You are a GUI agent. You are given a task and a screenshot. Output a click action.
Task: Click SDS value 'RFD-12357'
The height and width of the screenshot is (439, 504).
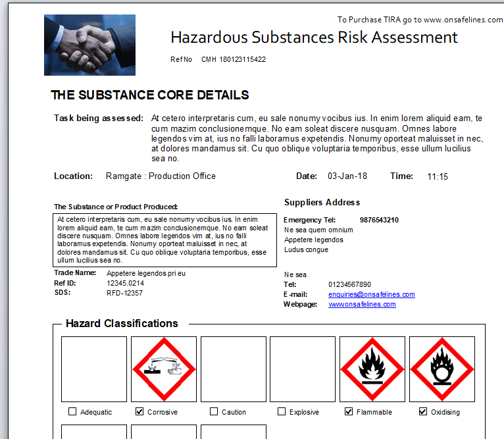[x=124, y=293]
